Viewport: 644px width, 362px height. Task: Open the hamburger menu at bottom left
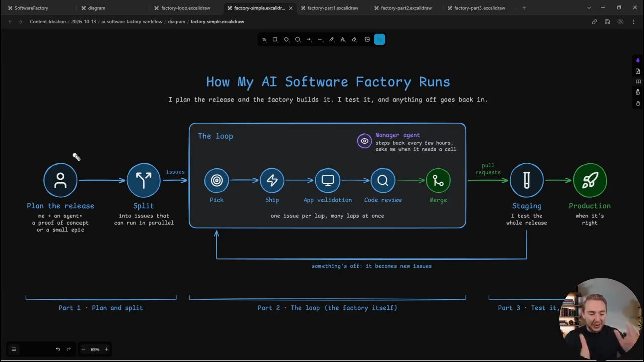pyautogui.click(x=14, y=349)
